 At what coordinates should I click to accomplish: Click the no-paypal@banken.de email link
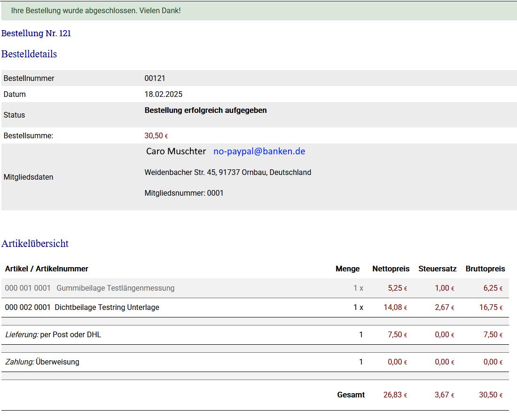tap(259, 151)
